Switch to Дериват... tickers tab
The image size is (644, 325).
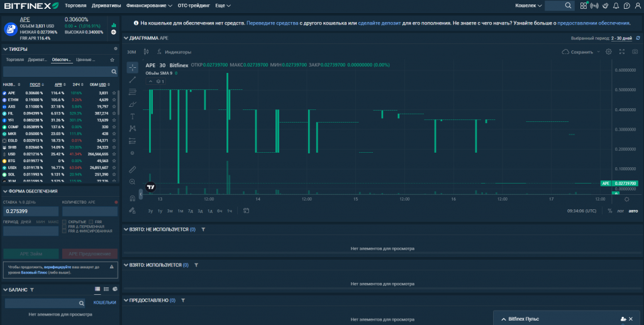(x=37, y=60)
